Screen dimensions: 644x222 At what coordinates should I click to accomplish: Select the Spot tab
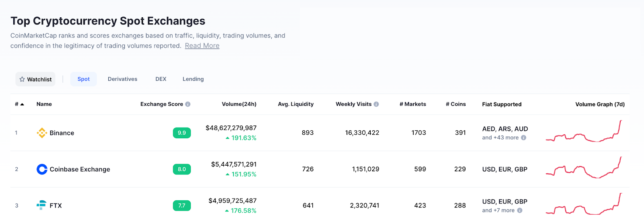pos(84,79)
